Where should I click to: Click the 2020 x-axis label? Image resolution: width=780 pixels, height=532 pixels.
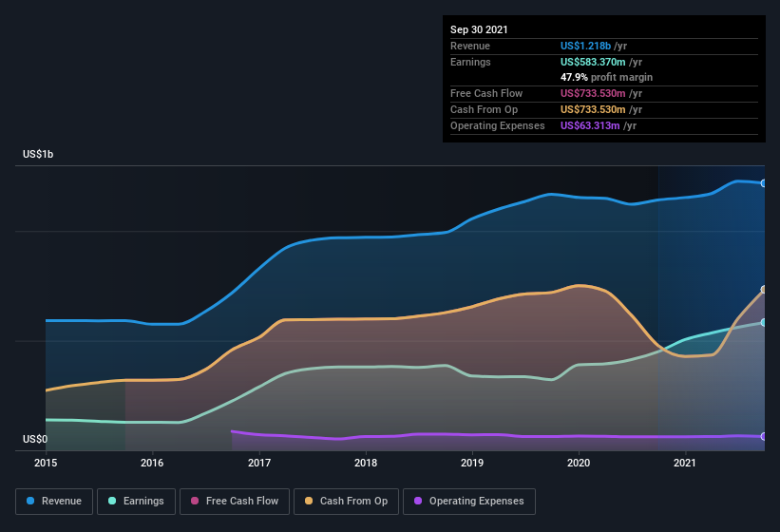[x=579, y=463]
